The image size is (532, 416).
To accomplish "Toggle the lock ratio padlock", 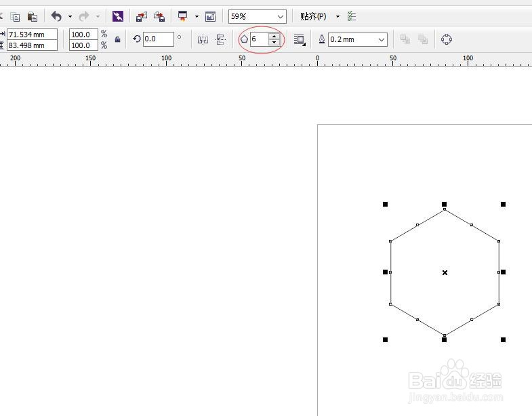I will tap(117, 39).
